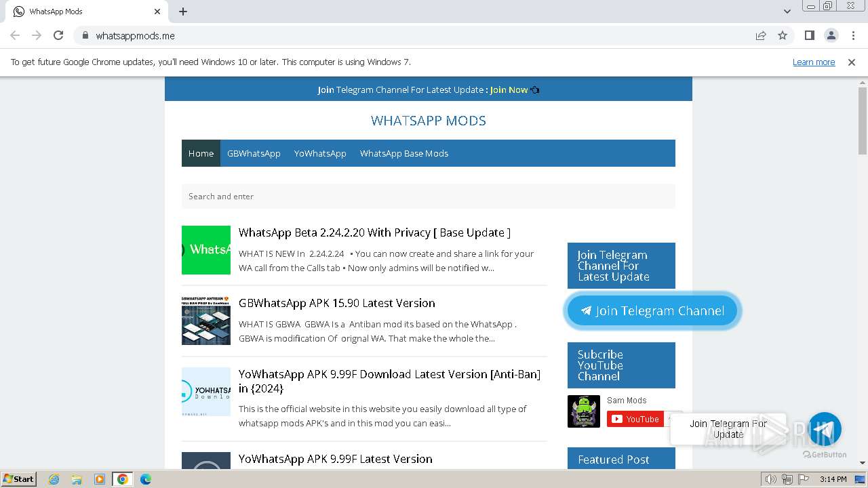Click the scrollbar down arrow
Viewport: 868px width, 488px height.
coord(863,463)
